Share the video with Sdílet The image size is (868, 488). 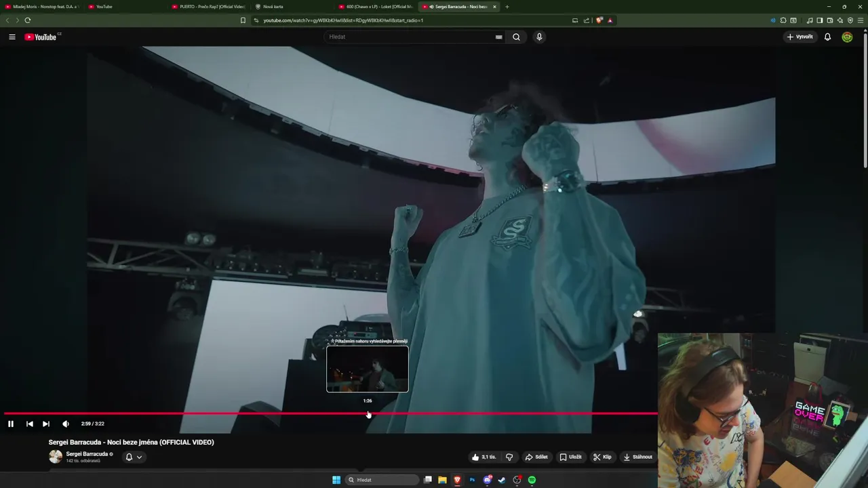coord(536,457)
